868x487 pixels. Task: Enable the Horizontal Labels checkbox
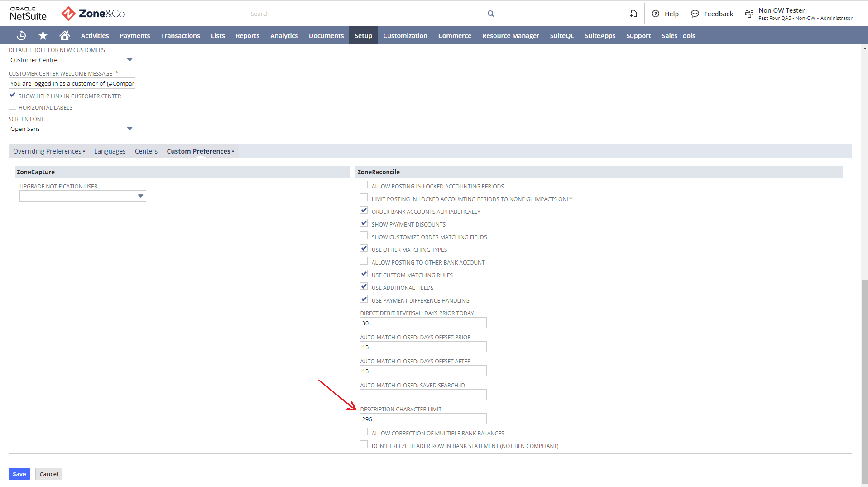pyautogui.click(x=13, y=106)
